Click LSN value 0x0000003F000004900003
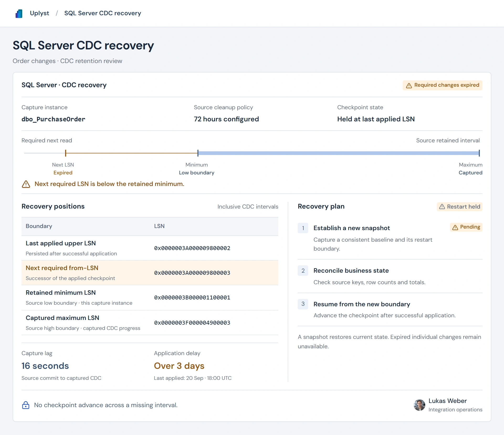Screen dimensions: 504x435 192,323
